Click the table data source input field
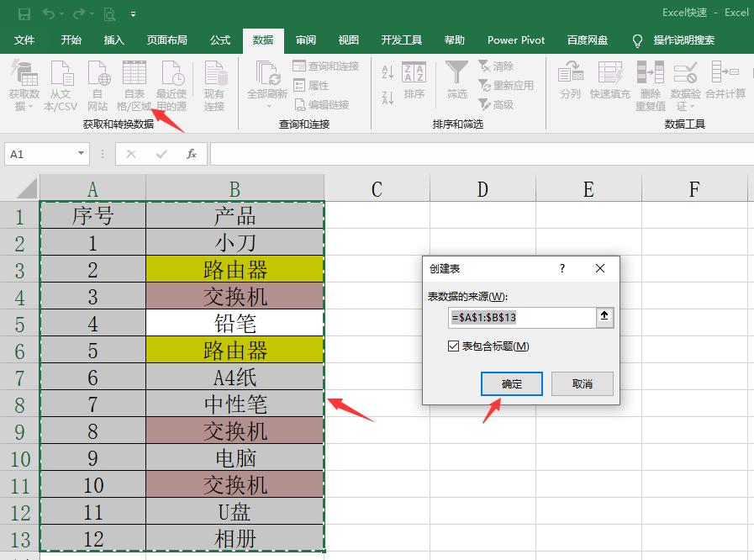The image size is (754, 560). point(522,318)
